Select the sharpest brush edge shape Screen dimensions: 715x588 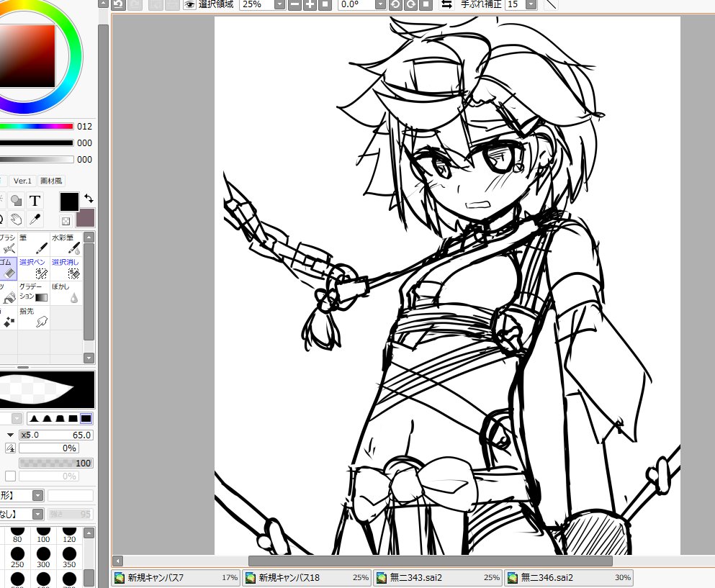pyautogui.click(x=34, y=418)
